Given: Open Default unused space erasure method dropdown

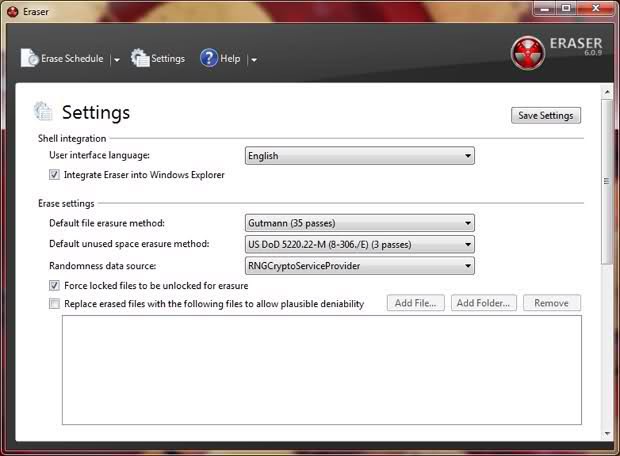Looking at the screenshot, I should click(x=359, y=245).
